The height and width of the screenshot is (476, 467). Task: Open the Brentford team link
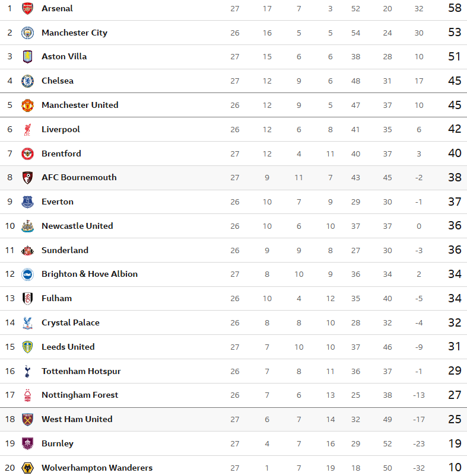61,154
